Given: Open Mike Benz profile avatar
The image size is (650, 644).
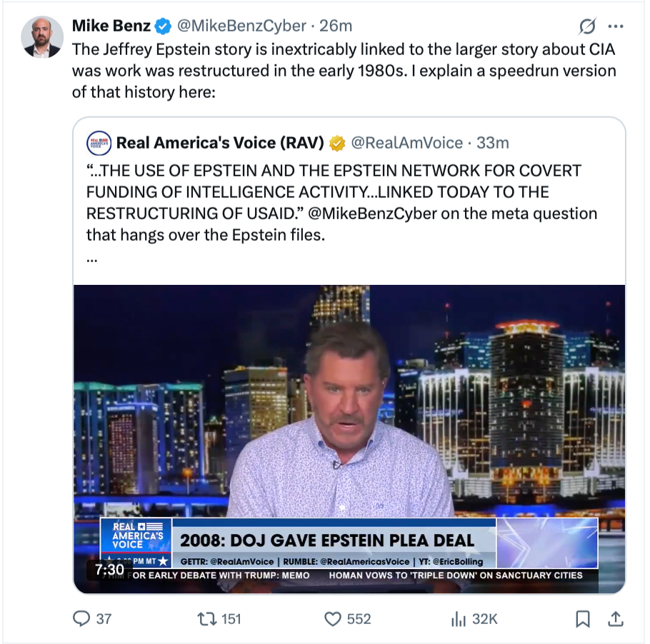Looking at the screenshot, I should 42,36.
